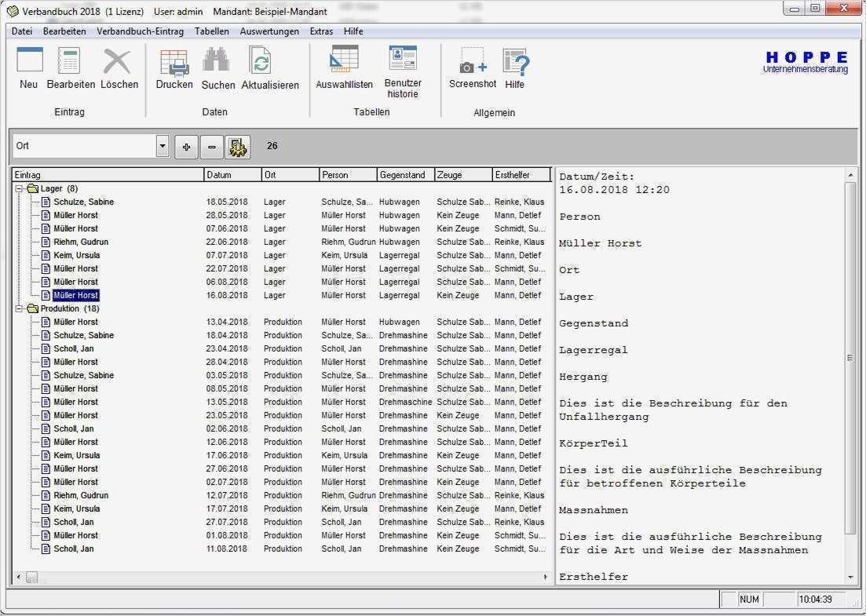Collapse all groups with the minus button
The image size is (866, 616).
[x=212, y=147]
